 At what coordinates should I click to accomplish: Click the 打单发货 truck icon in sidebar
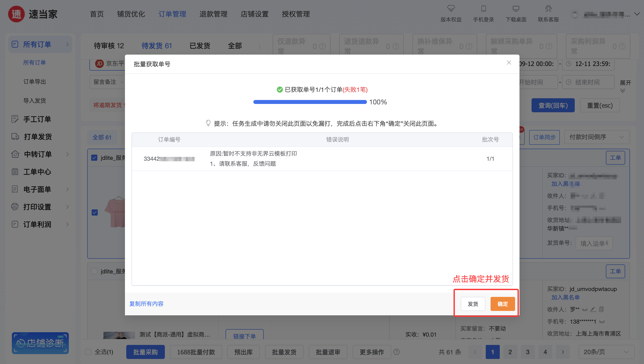(15, 137)
